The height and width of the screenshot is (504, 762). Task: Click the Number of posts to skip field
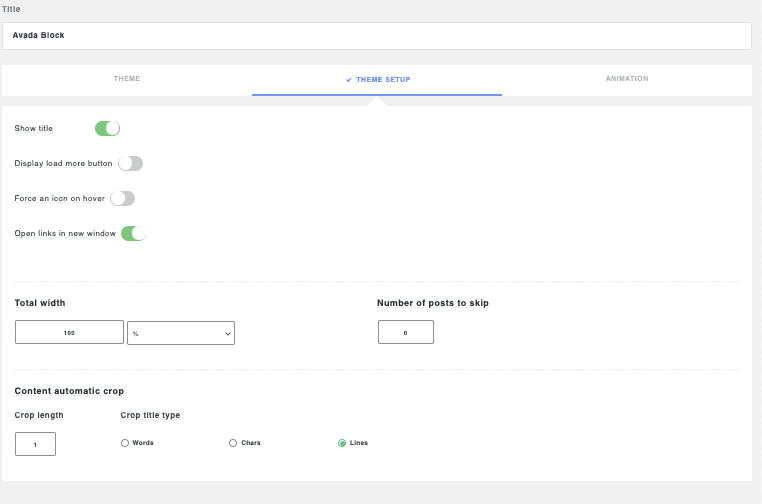tap(405, 332)
